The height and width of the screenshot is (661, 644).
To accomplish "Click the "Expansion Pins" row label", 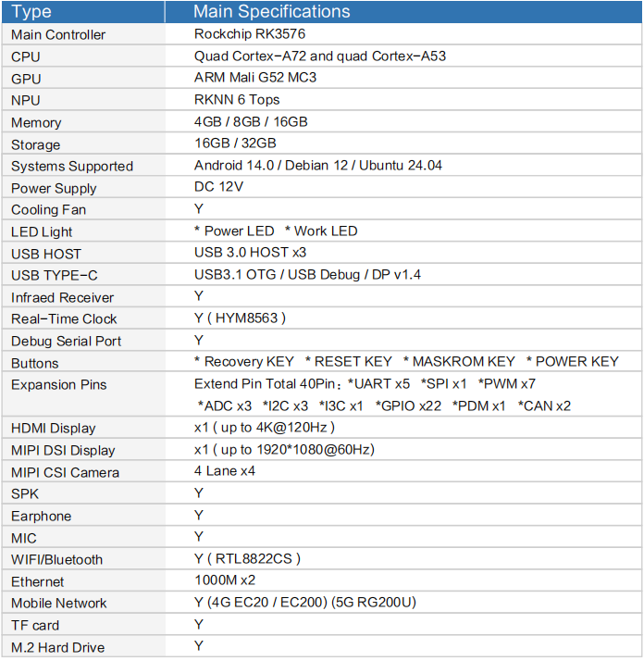I will pyautogui.click(x=59, y=385).
